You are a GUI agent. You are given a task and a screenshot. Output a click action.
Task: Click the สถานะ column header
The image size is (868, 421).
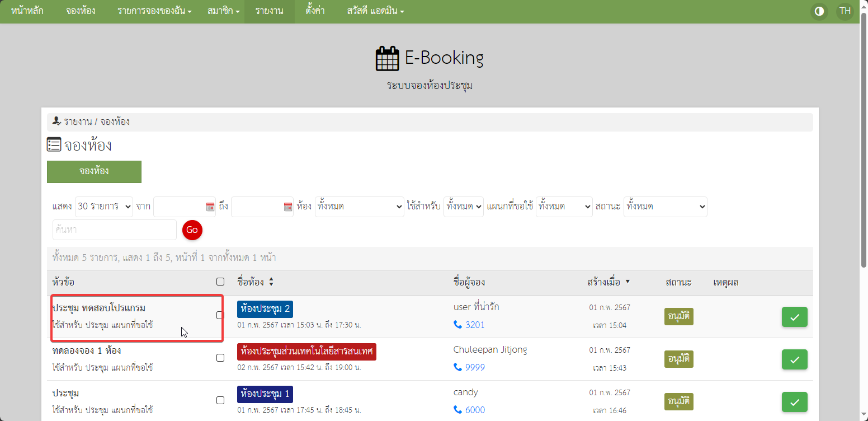679,282
